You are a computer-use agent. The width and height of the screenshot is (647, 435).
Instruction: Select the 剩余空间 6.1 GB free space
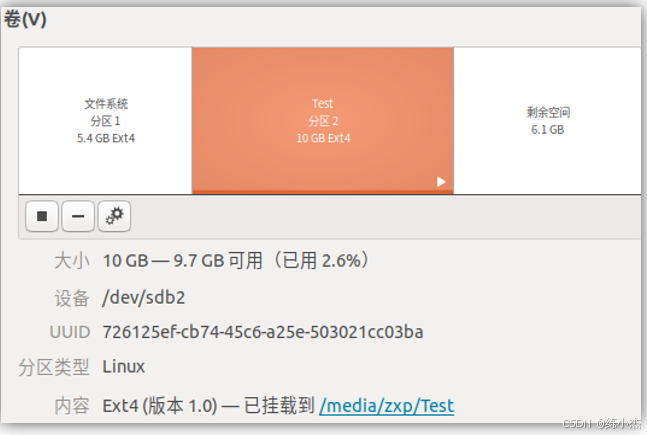[x=548, y=120]
